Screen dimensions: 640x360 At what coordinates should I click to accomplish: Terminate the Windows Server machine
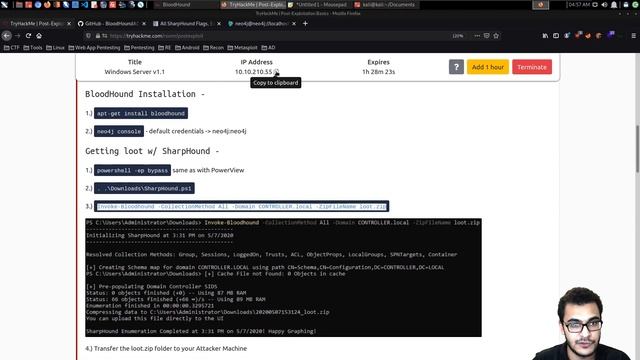pyautogui.click(x=532, y=67)
